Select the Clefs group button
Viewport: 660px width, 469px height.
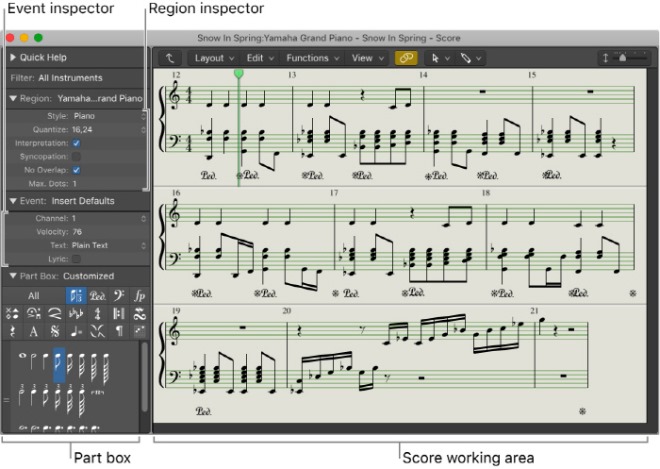[119, 296]
